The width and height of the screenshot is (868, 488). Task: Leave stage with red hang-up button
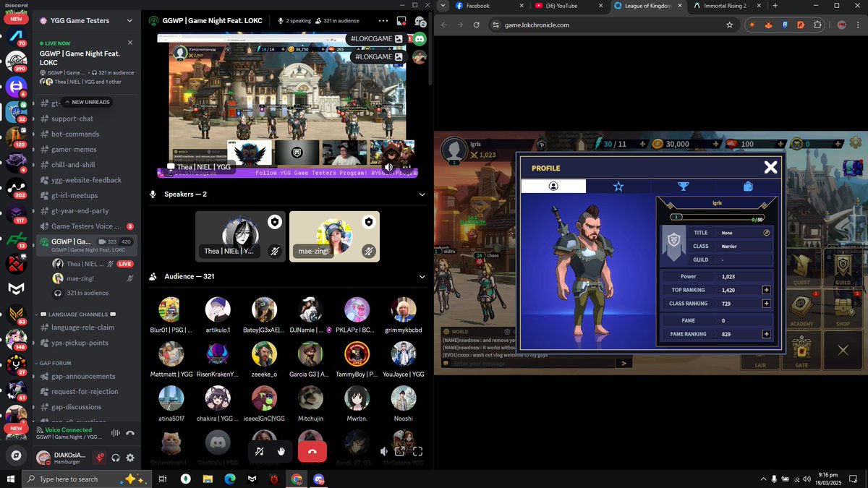coord(312,451)
